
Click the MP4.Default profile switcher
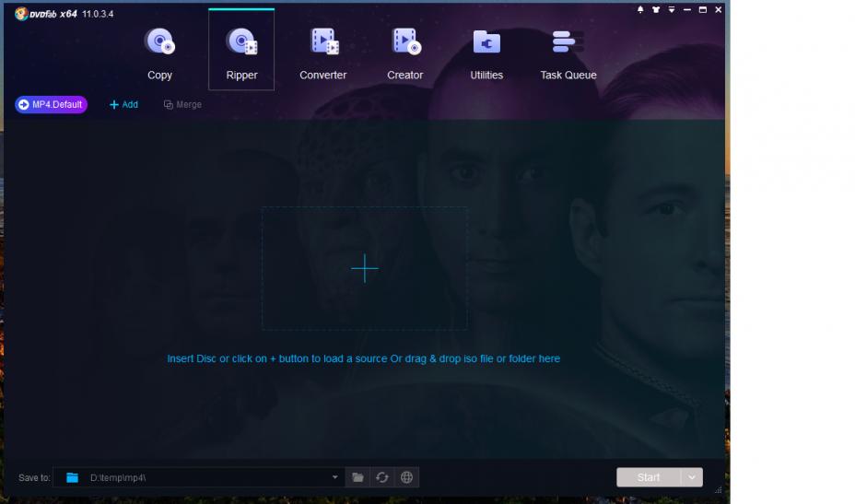(52, 104)
